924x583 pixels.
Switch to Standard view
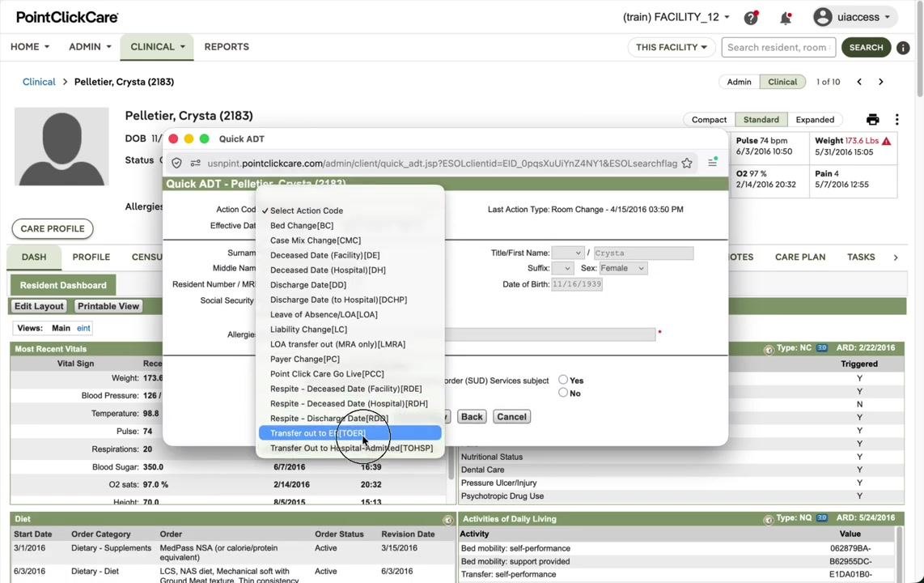(761, 120)
